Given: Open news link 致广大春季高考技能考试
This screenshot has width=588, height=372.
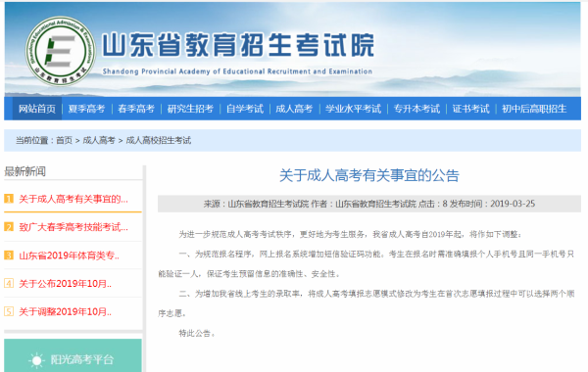Looking at the screenshot, I should click(73, 227).
